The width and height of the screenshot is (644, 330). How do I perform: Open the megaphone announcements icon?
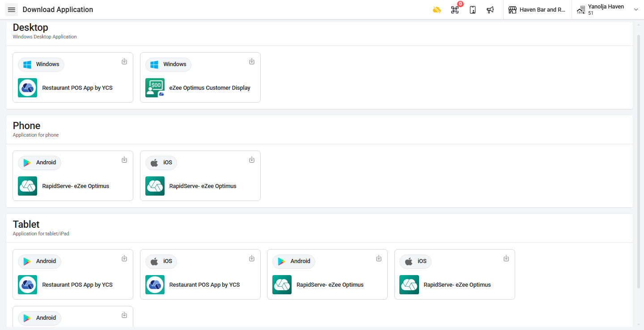(x=490, y=10)
